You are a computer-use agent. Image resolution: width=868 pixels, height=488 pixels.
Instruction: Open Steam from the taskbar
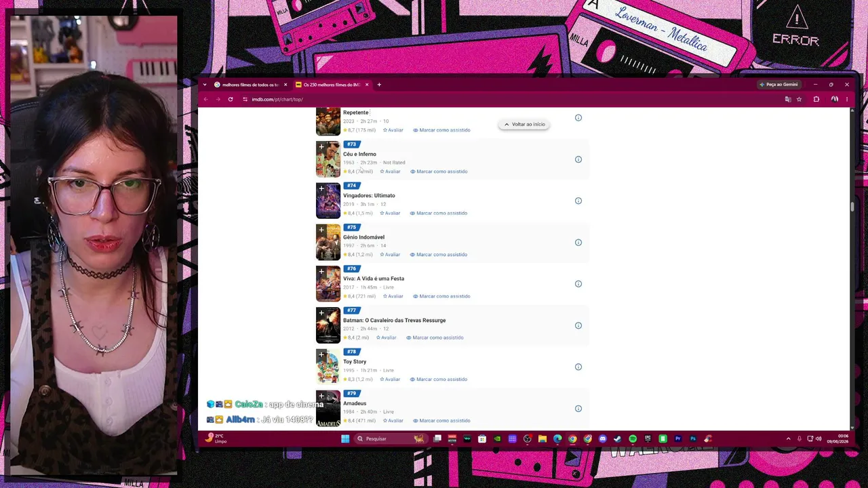tap(617, 439)
